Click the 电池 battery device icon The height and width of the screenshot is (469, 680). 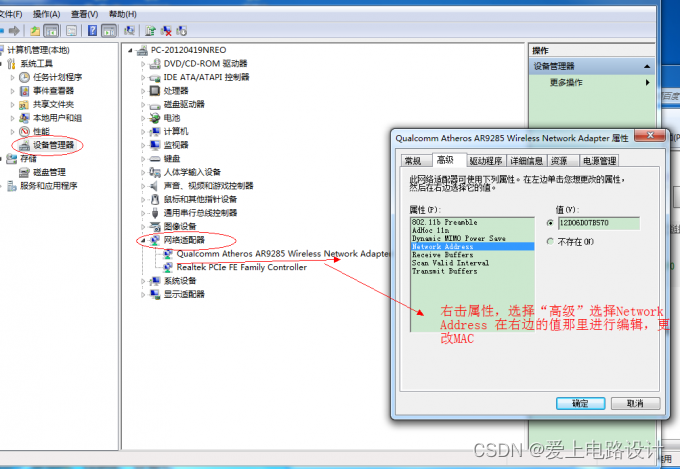point(155,117)
